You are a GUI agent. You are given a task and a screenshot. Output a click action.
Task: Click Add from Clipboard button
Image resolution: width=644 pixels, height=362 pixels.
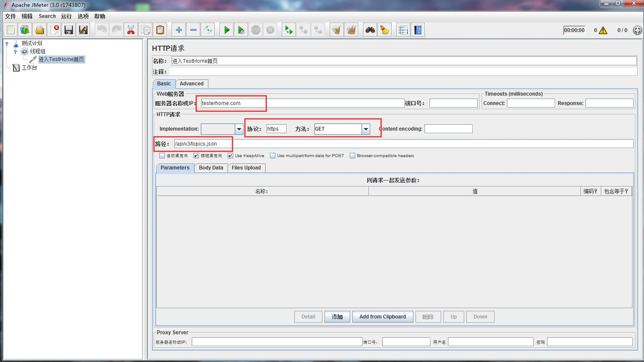[383, 317]
